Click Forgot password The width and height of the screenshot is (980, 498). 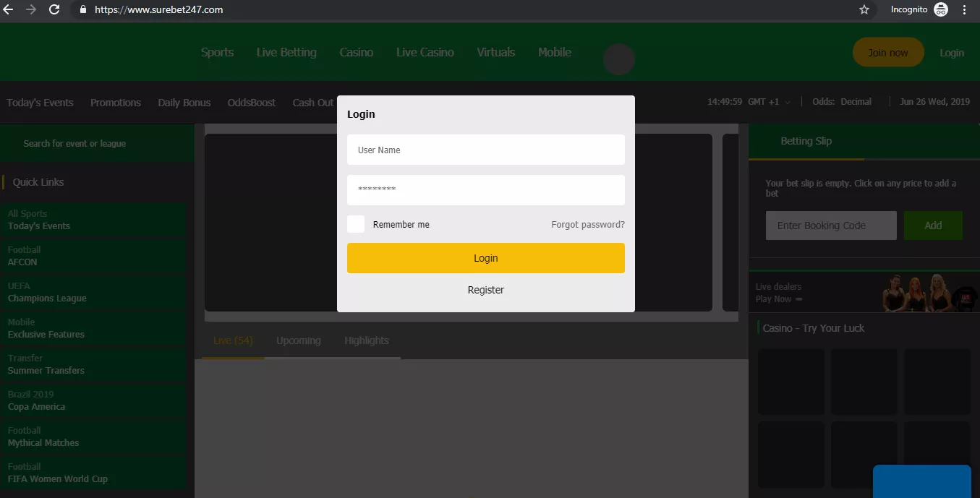pyautogui.click(x=587, y=224)
